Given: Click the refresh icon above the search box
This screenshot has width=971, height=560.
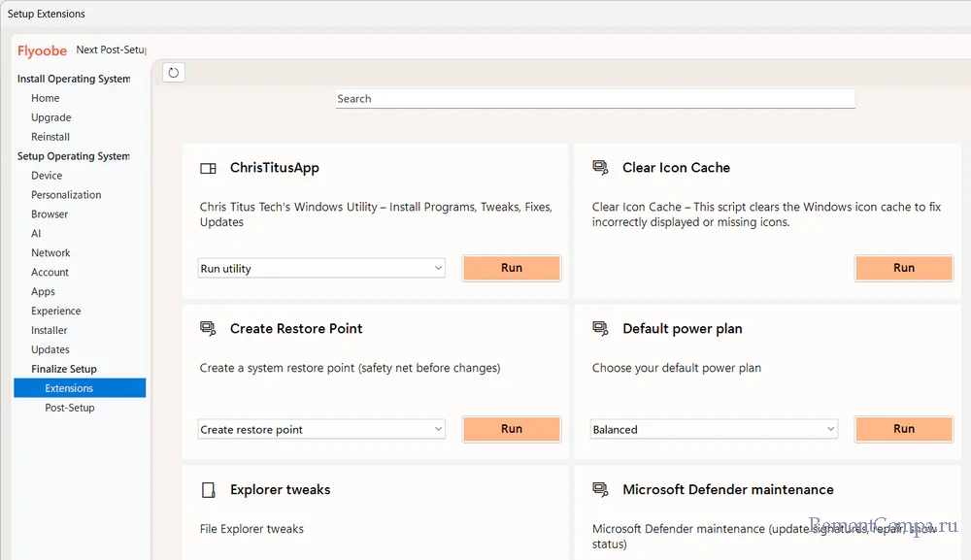Looking at the screenshot, I should (174, 73).
